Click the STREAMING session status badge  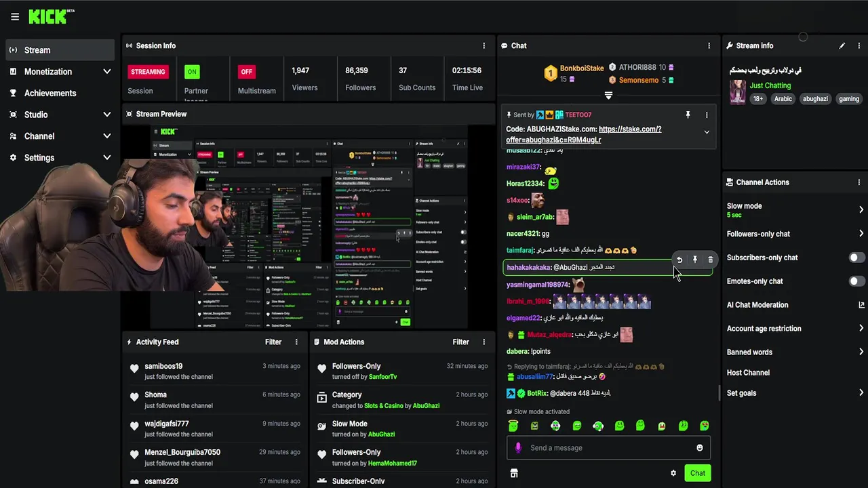148,71
